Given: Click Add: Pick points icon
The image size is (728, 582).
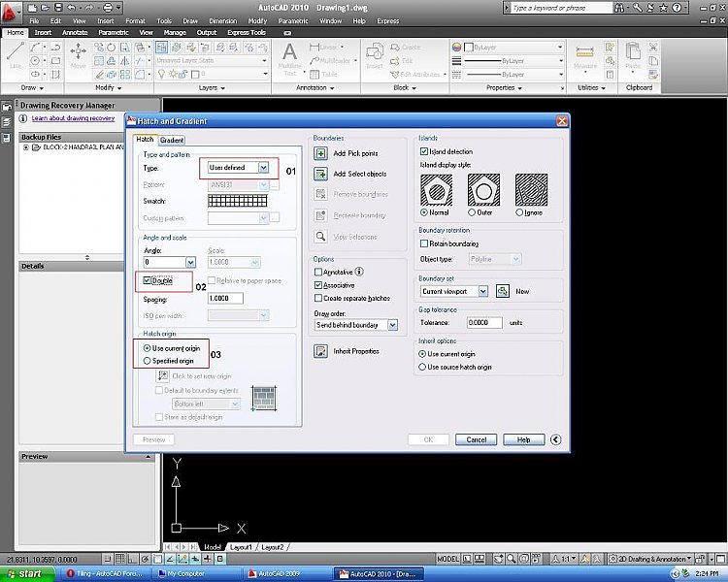Looking at the screenshot, I should [x=320, y=153].
